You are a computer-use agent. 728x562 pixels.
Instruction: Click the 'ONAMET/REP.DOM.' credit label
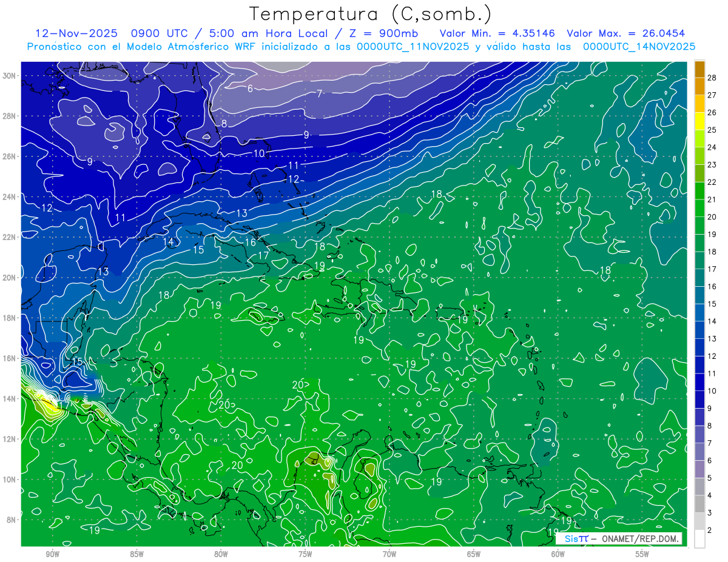coord(639,538)
